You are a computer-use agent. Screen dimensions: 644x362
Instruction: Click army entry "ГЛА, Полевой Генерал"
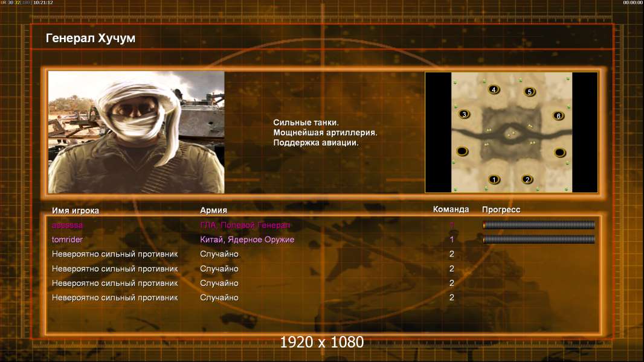[245, 225]
